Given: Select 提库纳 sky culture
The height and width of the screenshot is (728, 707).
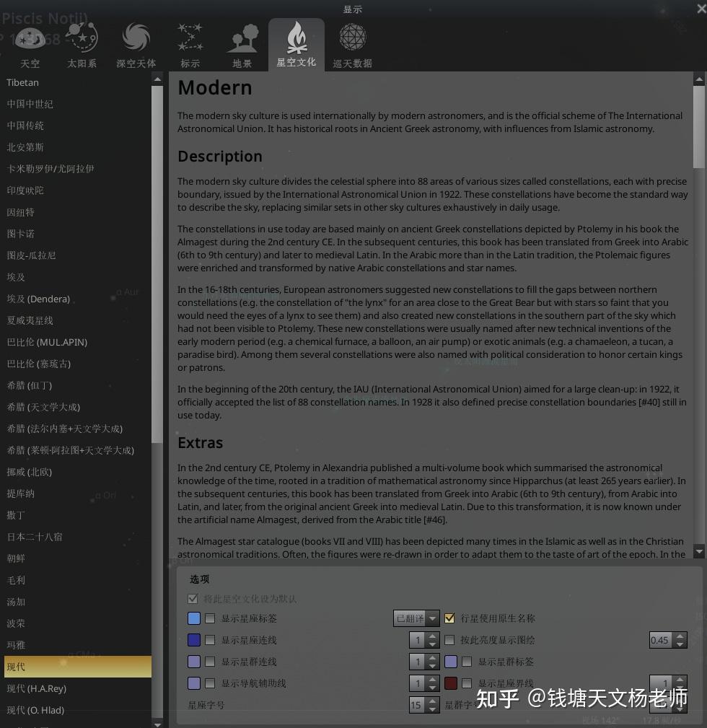Looking at the screenshot, I should tap(77, 494).
